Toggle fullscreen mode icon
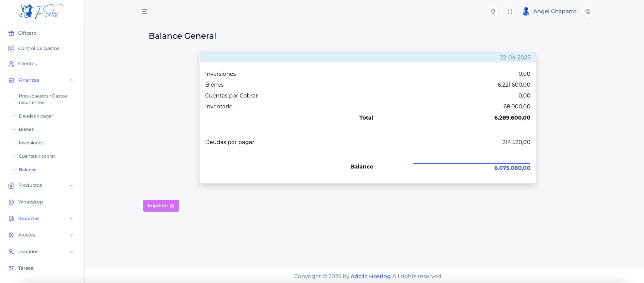The image size is (644, 283). pos(510,12)
